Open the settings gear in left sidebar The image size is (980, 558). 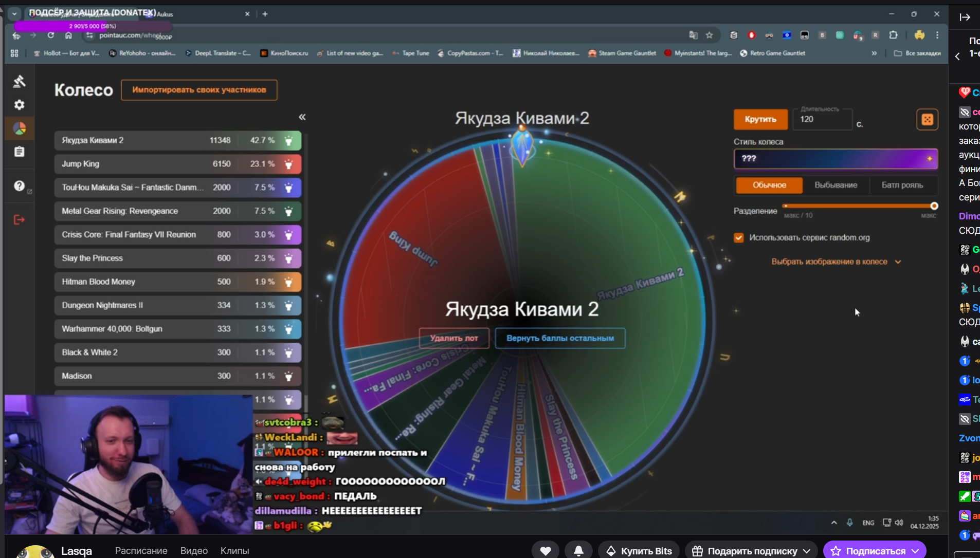pos(20,105)
